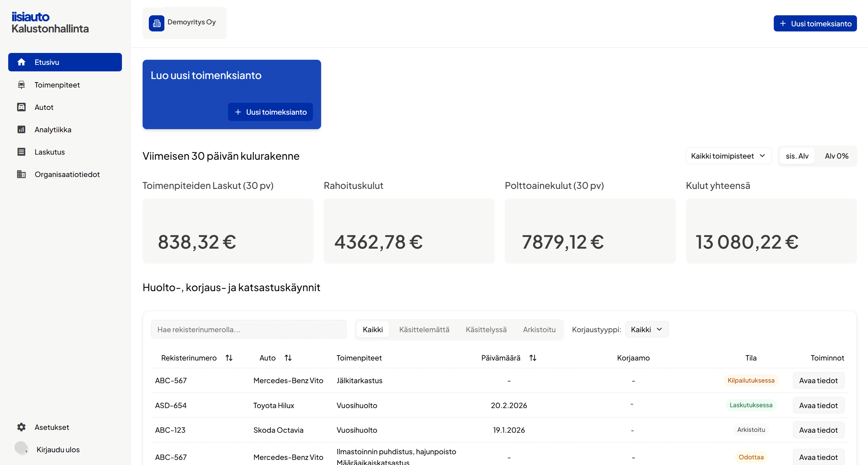Open the Asetukset gear icon

[21, 427]
